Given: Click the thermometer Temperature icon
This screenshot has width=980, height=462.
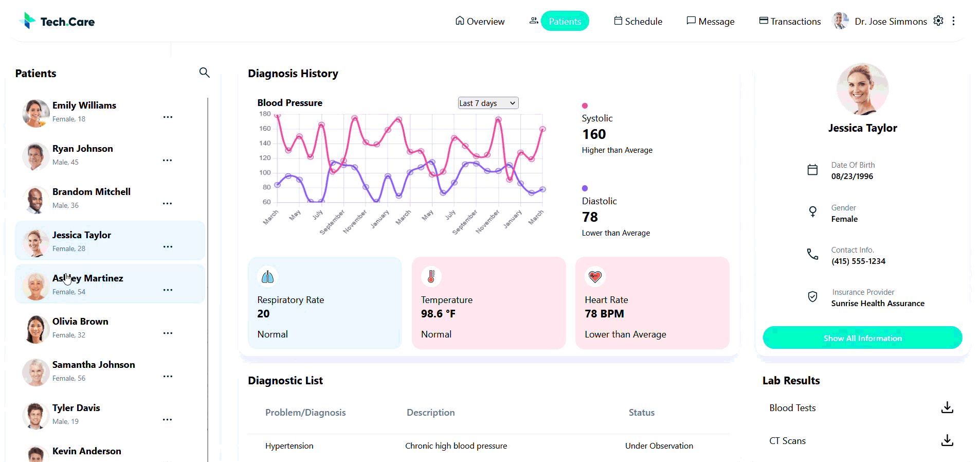Looking at the screenshot, I should pyautogui.click(x=431, y=277).
